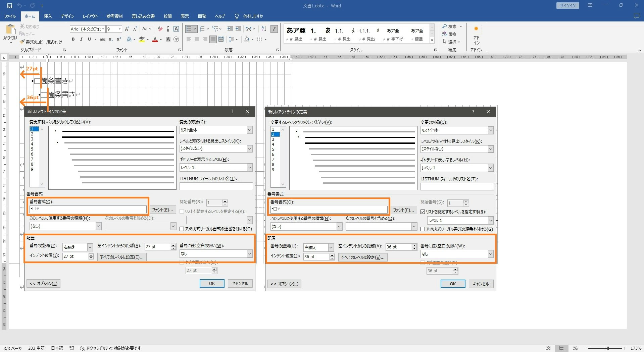Click the line spacing icon
This screenshot has width=644, height=352.
click(x=232, y=39)
